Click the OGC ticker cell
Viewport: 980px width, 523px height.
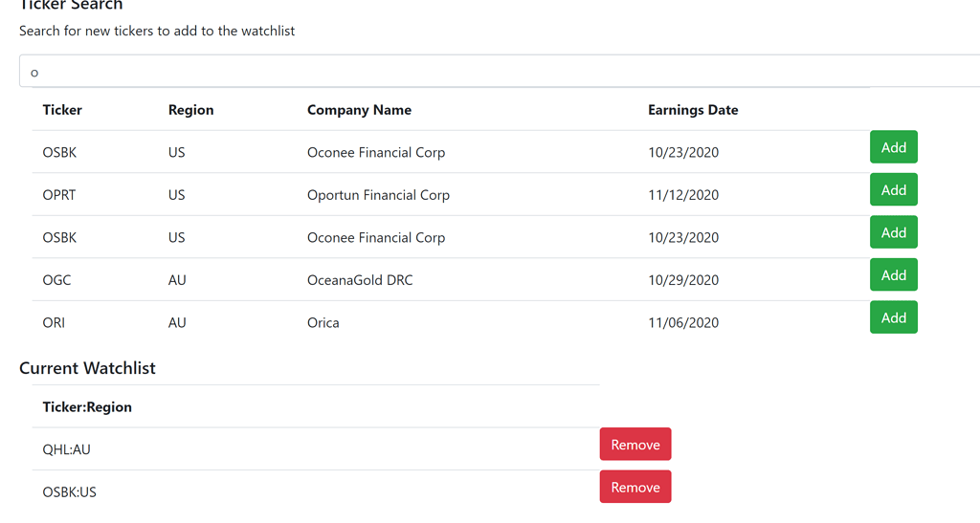coord(56,280)
